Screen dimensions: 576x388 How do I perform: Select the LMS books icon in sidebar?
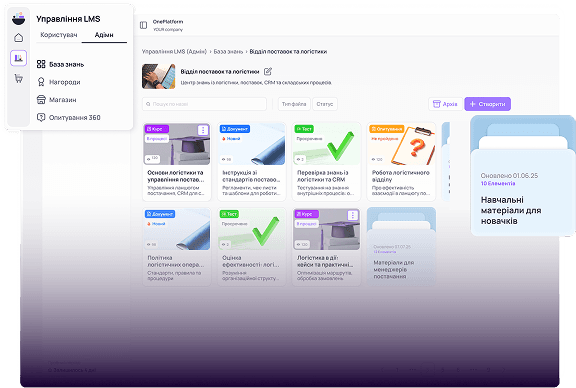pos(18,58)
